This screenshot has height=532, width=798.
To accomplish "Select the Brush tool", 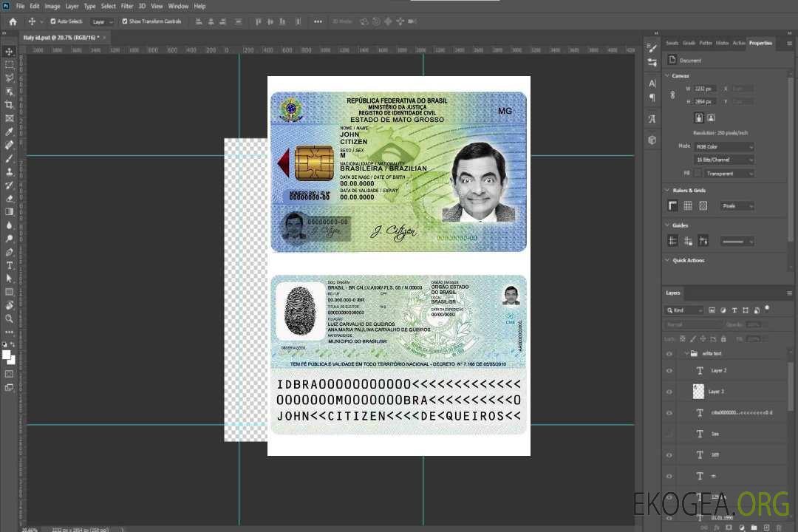I will coord(9,158).
